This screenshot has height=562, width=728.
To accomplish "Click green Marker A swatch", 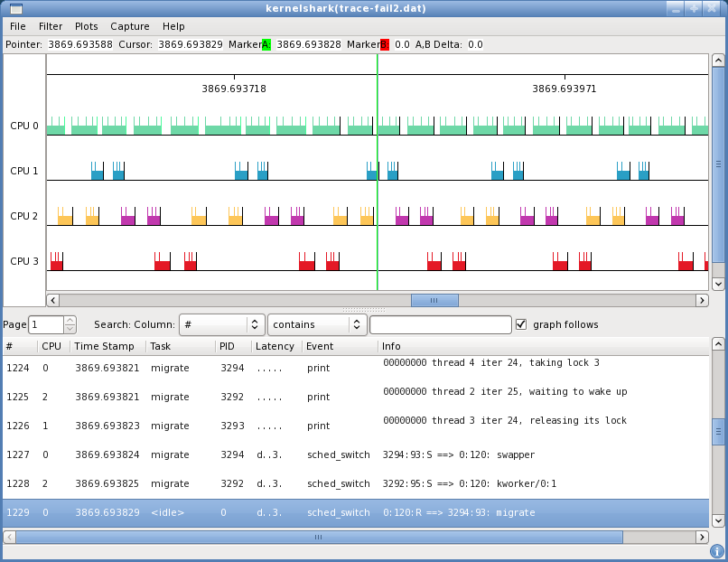I will tap(266, 44).
